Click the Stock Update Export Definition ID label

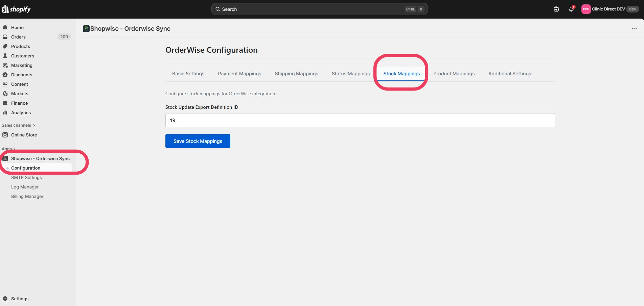point(202,107)
